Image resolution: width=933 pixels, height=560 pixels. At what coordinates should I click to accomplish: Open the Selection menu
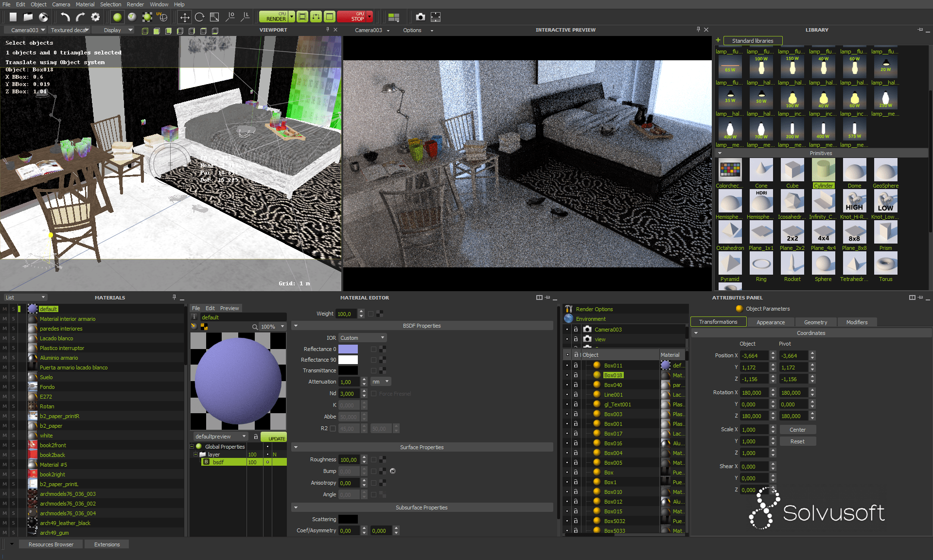click(110, 4)
